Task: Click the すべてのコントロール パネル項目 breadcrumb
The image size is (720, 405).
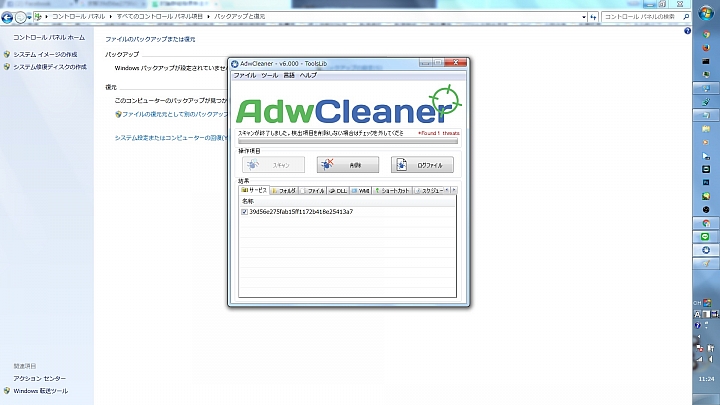Action: [159, 17]
